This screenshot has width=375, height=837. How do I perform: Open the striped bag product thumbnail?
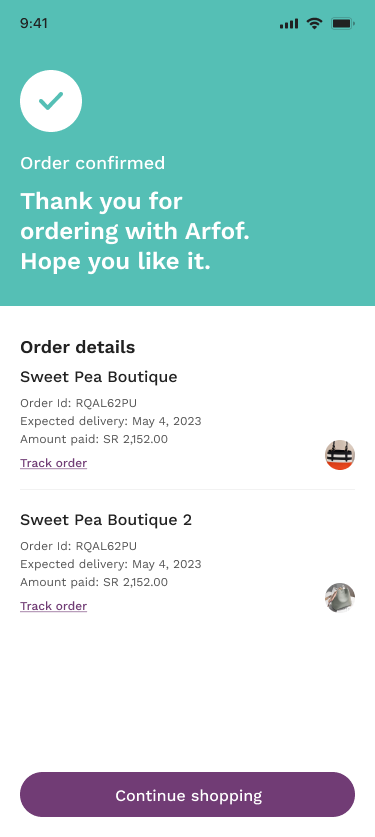pyautogui.click(x=340, y=455)
